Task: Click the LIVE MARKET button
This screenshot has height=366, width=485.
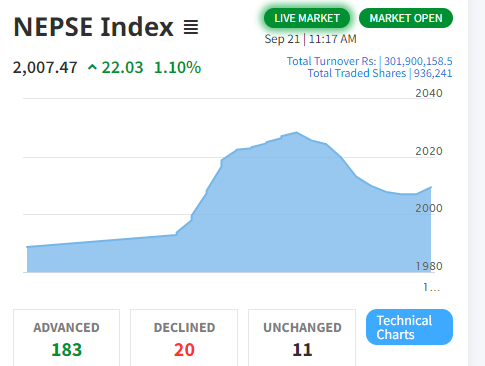Action: (307, 18)
